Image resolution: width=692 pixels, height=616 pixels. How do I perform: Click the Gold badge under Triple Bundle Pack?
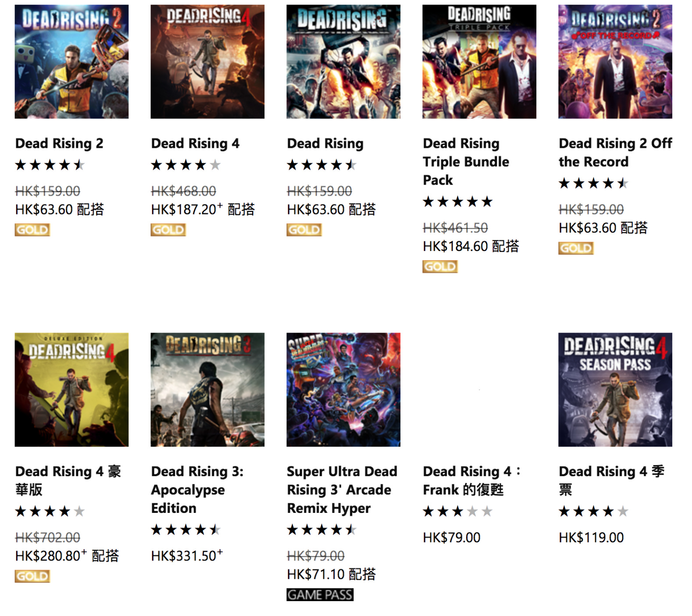440,267
